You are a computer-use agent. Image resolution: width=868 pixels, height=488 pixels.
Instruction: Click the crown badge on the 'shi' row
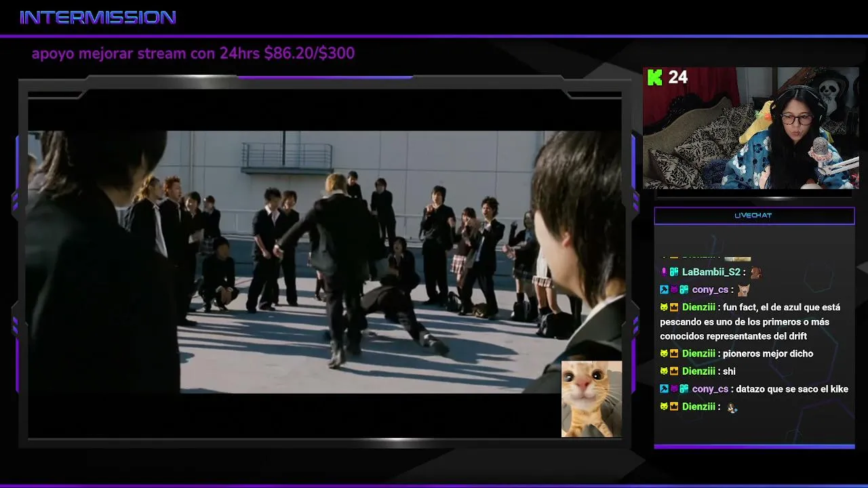pos(674,371)
